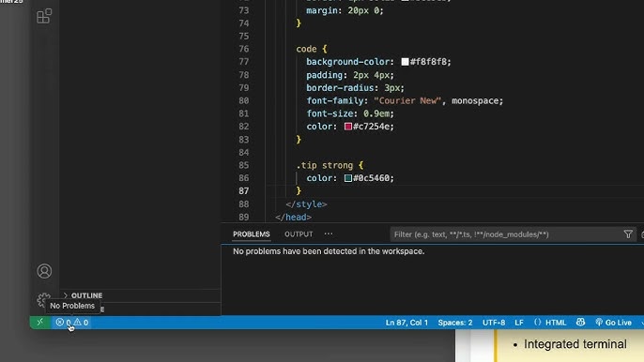644x362 pixels.
Task: Select encoding via UTF-8 status item
Action: (494, 323)
